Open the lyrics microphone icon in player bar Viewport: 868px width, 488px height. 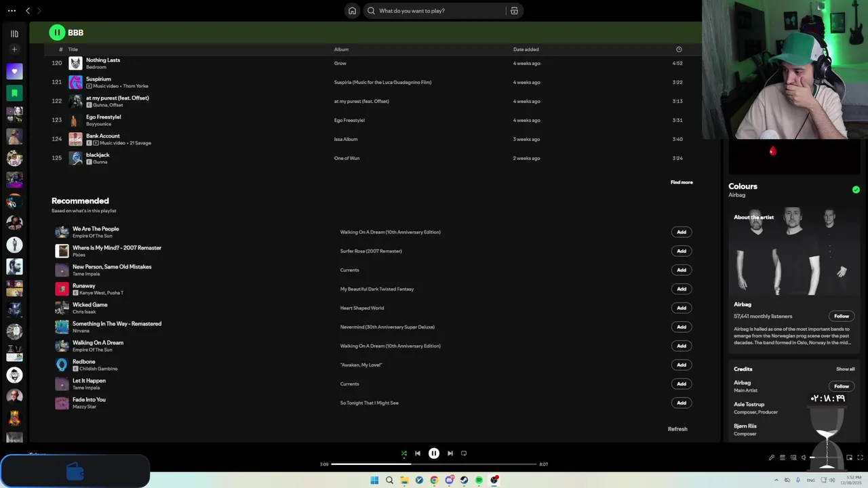point(771,457)
